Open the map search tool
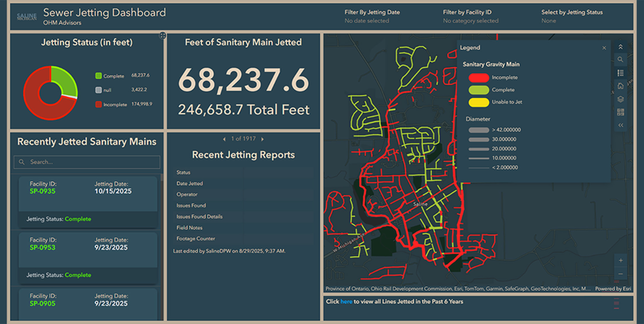 (x=620, y=60)
